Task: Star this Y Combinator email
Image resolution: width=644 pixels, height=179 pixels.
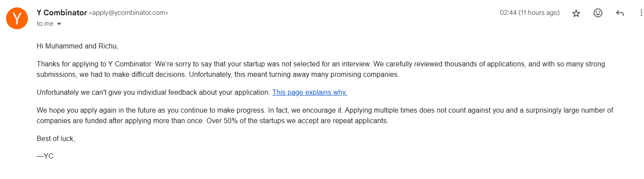Action: pos(576,14)
